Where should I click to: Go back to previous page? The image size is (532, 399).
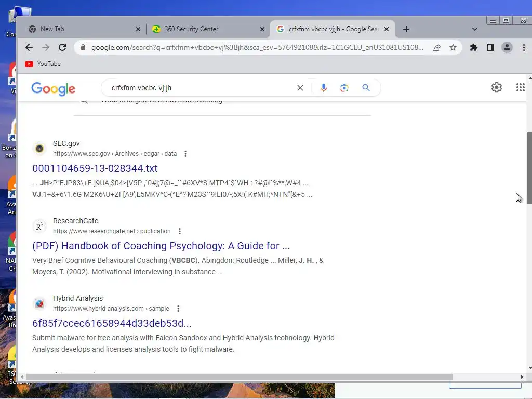pyautogui.click(x=29, y=47)
